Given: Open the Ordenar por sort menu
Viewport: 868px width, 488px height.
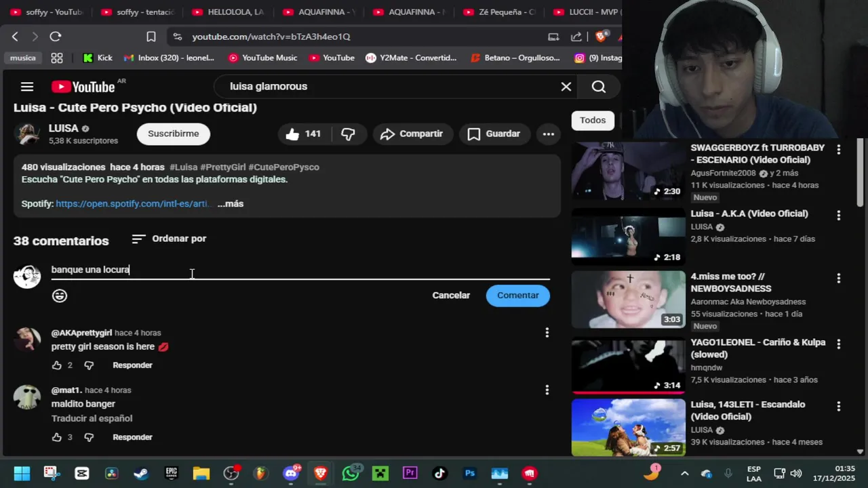Looking at the screenshot, I should (169, 239).
